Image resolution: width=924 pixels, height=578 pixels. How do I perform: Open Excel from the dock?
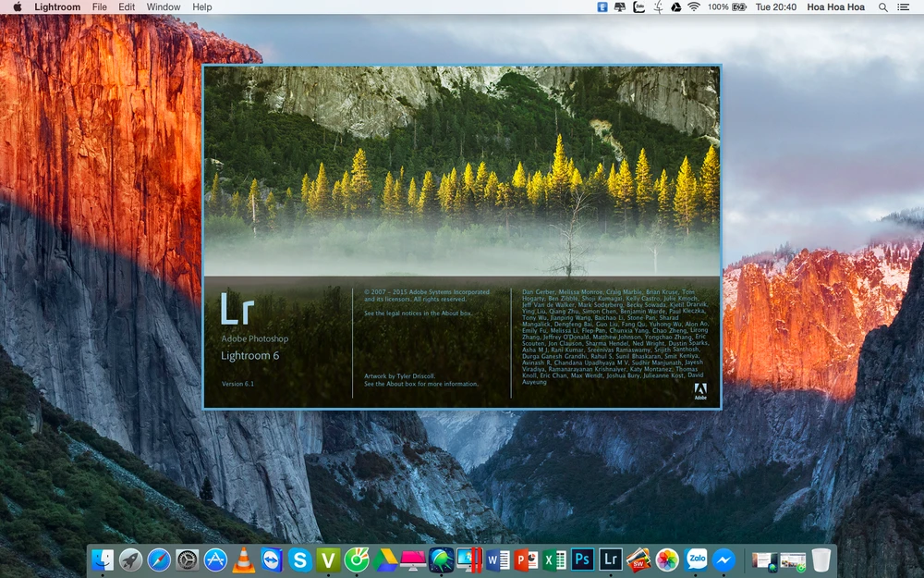[x=554, y=560]
